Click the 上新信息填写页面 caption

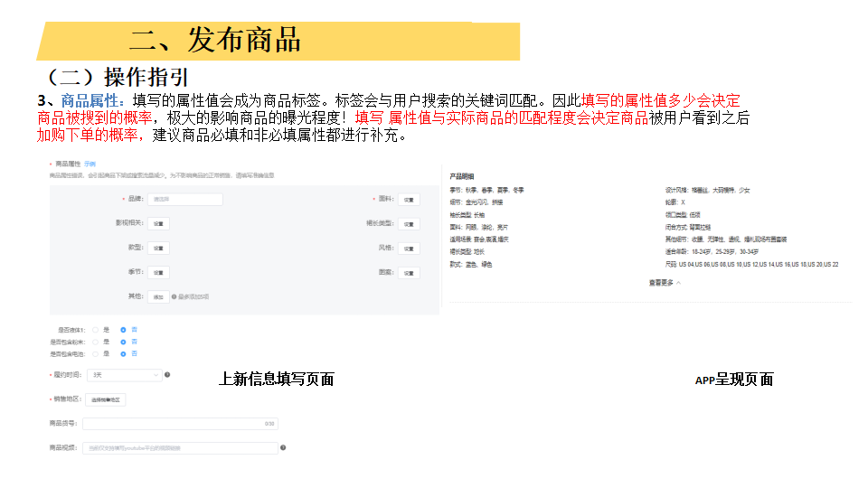[277, 379]
